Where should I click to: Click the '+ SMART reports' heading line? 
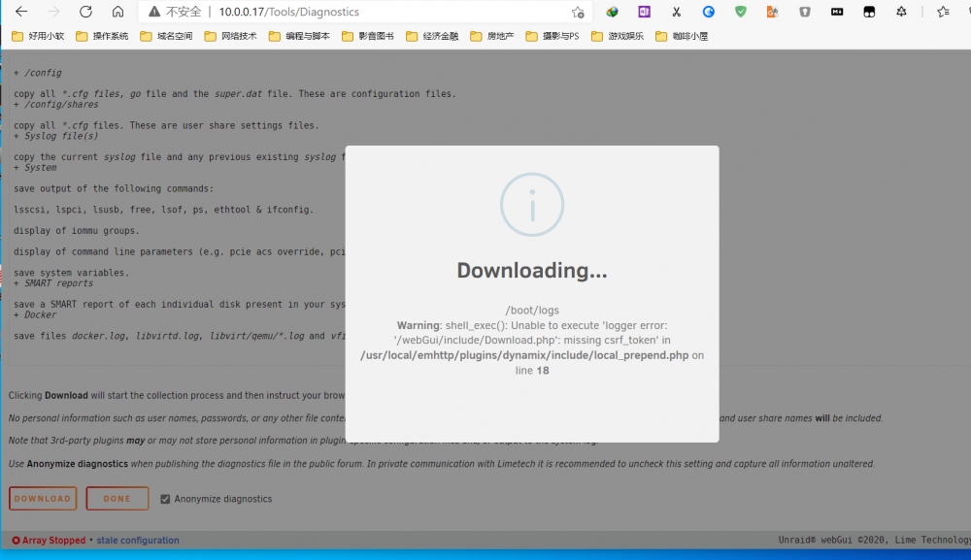(x=53, y=283)
